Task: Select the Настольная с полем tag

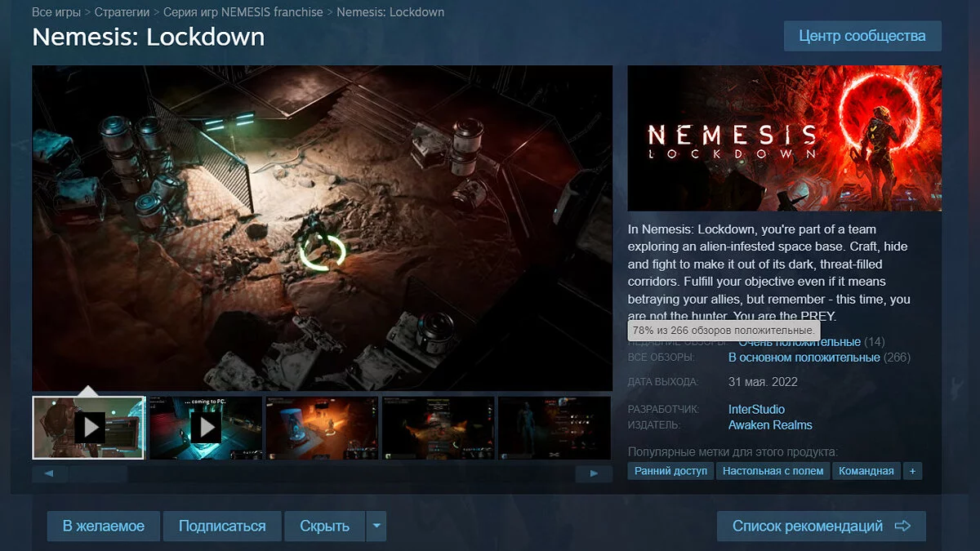Action: tap(773, 471)
